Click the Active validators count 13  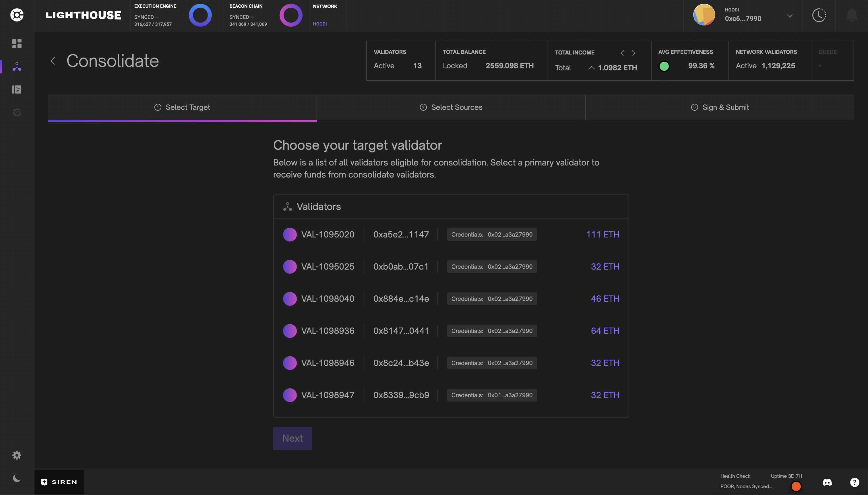tap(417, 66)
